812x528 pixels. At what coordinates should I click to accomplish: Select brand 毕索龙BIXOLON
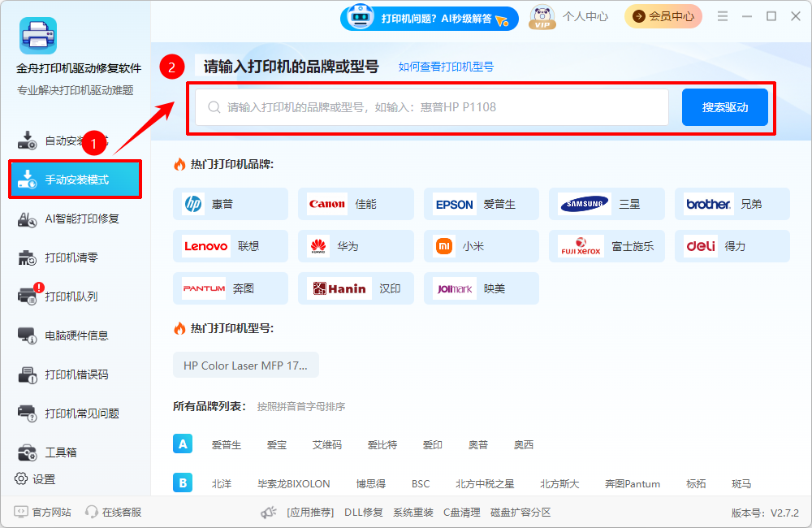tap(294, 483)
